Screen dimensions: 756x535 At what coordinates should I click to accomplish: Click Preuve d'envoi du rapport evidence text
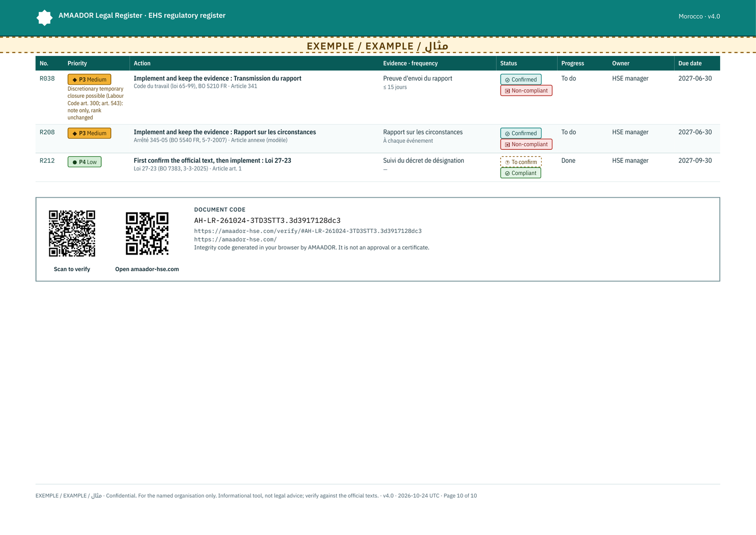pyautogui.click(x=418, y=78)
